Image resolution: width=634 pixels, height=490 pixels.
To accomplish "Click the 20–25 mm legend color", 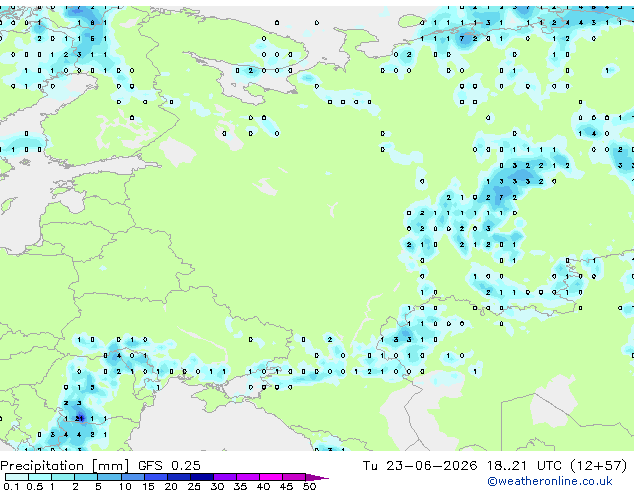I will (x=179, y=477).
